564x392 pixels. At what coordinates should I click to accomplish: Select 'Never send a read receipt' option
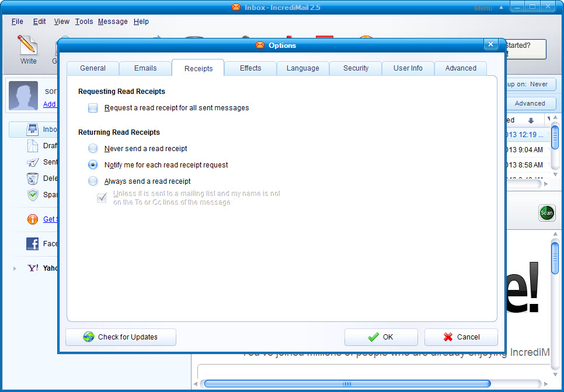click(93, 148)
